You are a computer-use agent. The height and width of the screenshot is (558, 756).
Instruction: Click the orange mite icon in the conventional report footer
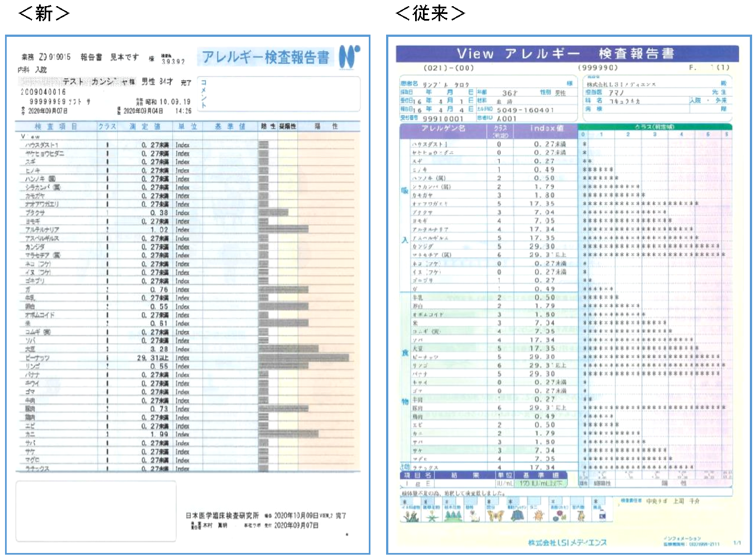[538, 516]
